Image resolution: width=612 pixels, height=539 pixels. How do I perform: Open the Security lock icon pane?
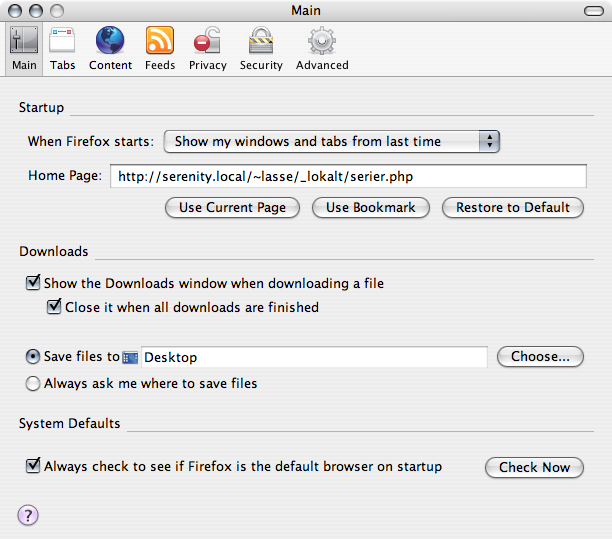tap(261, 48)
